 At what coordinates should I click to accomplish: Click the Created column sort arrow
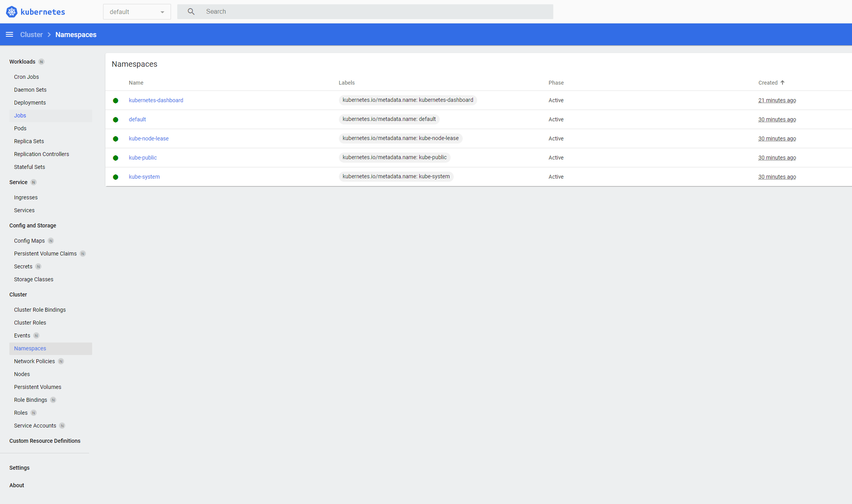[x=782, y=83]
